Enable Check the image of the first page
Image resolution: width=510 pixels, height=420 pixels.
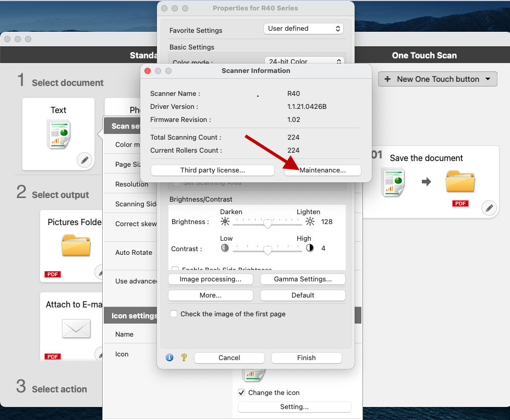click(175, 314)
